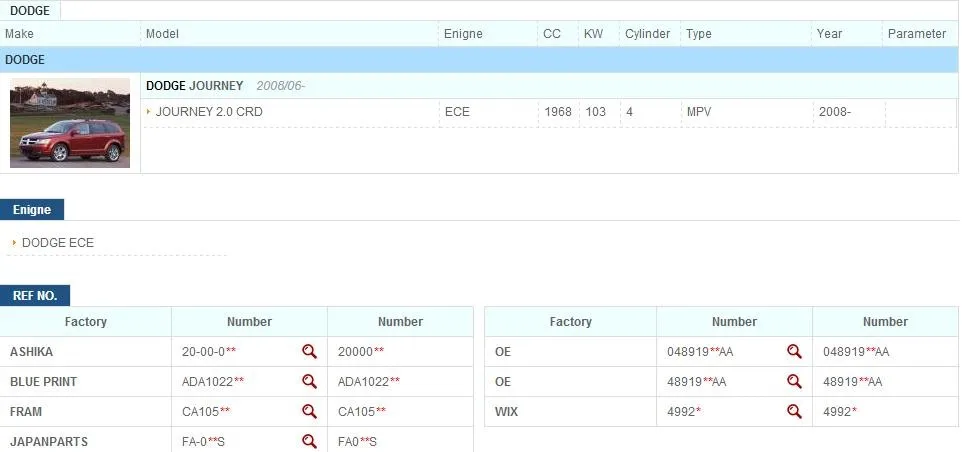
Task: Click the JAPANPARTS factory name
Action: [48, 442]
